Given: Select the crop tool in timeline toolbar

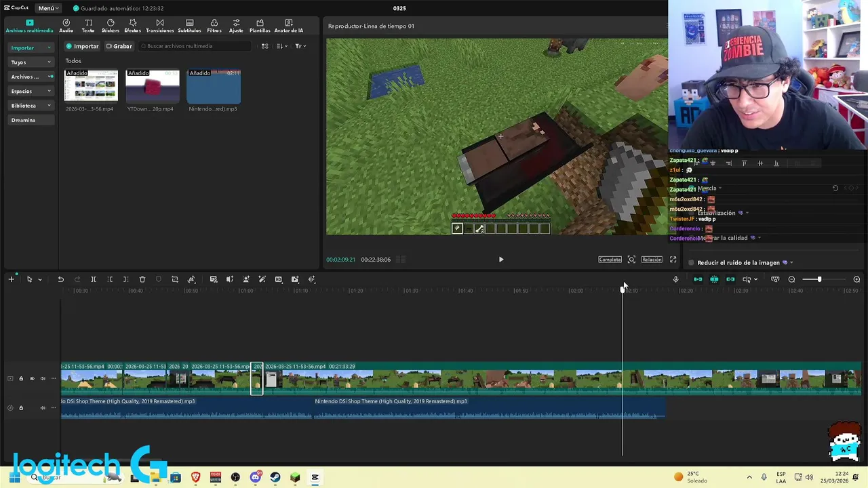Looking at the screenshot, I should [175, 279].
